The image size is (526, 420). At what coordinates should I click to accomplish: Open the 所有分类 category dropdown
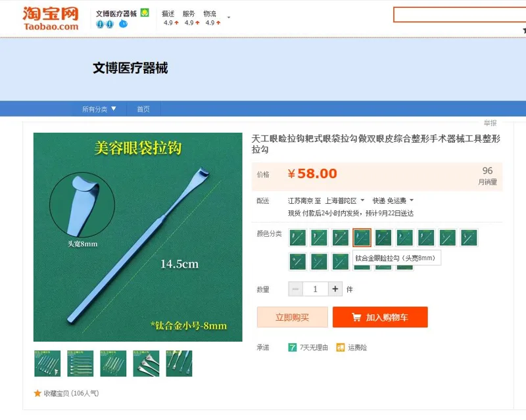99,108
